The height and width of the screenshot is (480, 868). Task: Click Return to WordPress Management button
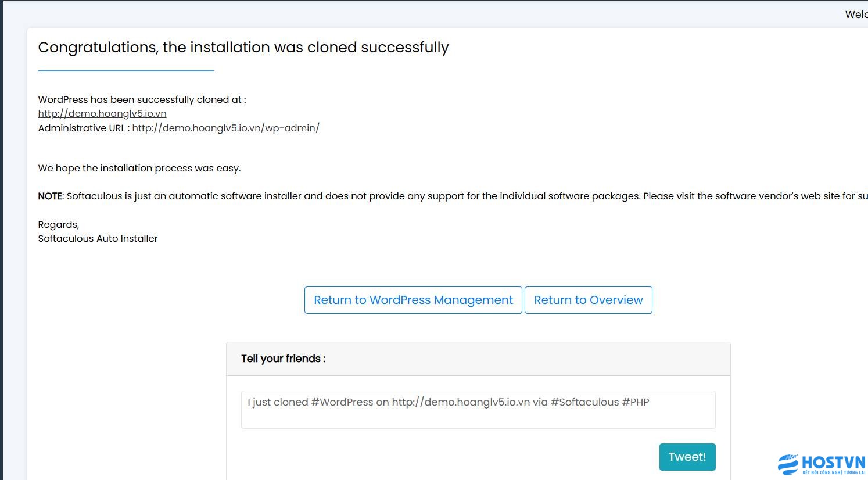click(413, 300)
